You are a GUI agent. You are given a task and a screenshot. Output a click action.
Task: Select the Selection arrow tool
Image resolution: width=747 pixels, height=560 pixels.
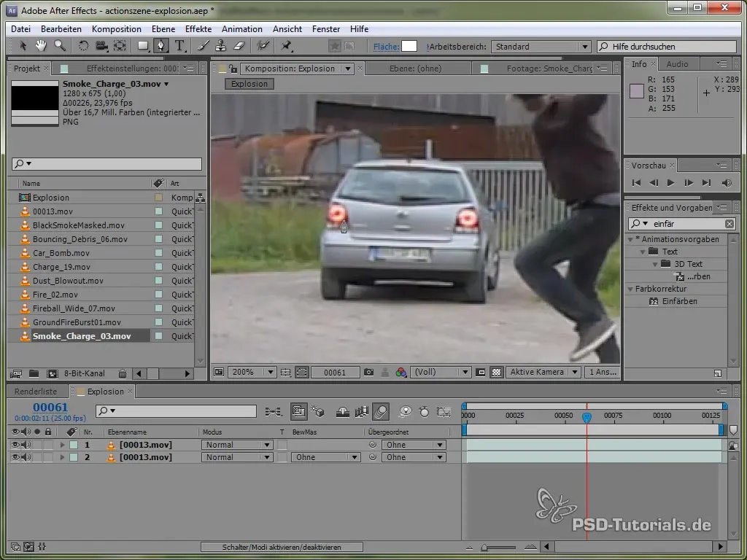(x=23, y=46)
